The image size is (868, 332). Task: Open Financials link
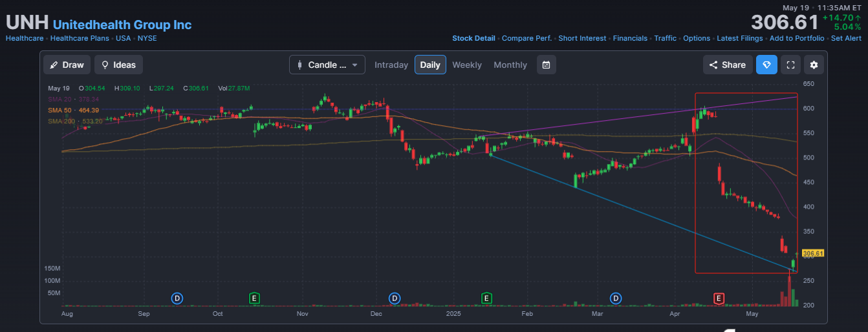630,38
